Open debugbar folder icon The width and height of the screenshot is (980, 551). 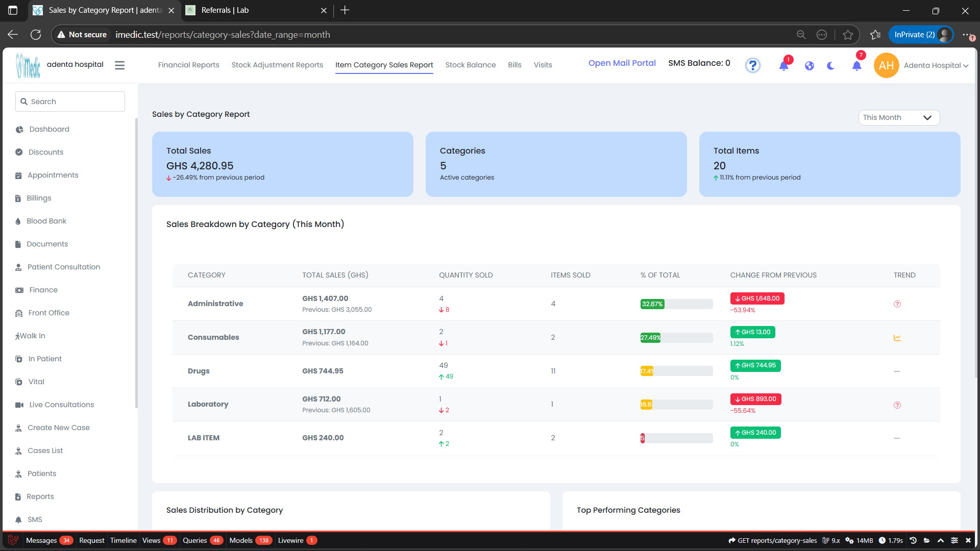[x=927, y=540]
